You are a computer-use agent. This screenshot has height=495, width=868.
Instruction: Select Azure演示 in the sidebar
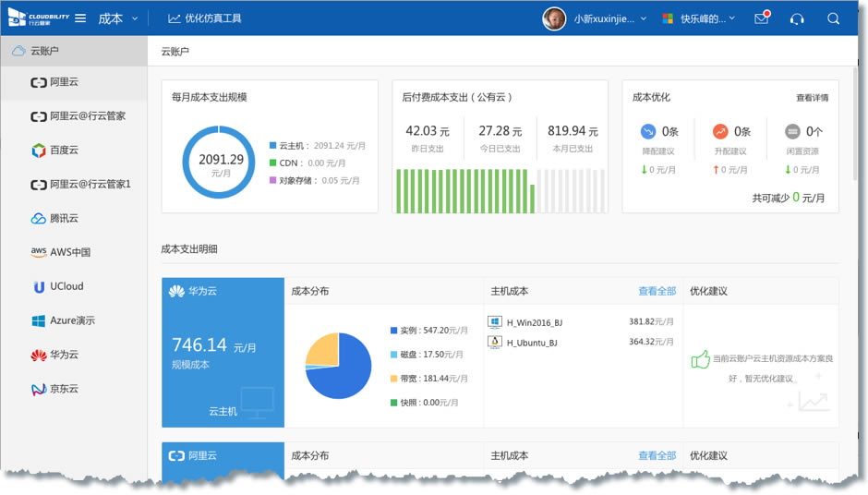tap(74, 320)
